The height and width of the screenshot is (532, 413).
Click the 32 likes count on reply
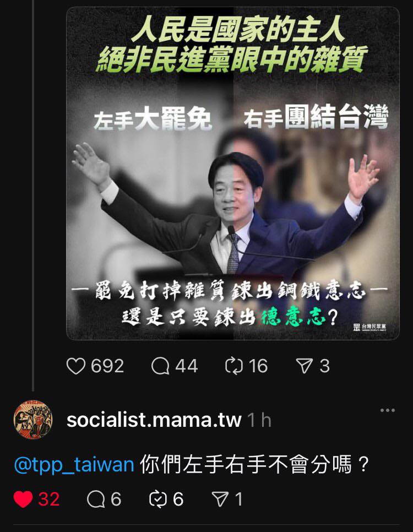coord(49,500)
